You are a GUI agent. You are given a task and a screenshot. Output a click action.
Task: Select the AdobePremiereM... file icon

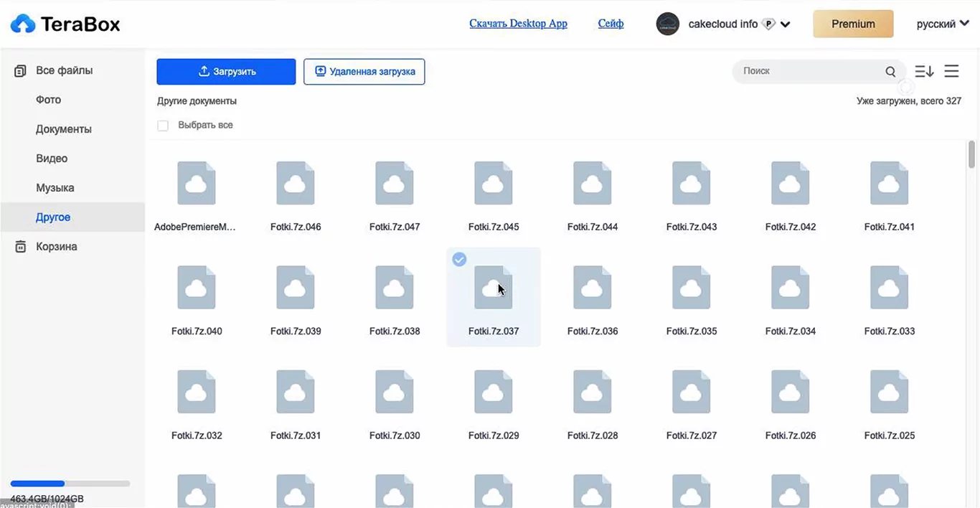click(196, 183)
